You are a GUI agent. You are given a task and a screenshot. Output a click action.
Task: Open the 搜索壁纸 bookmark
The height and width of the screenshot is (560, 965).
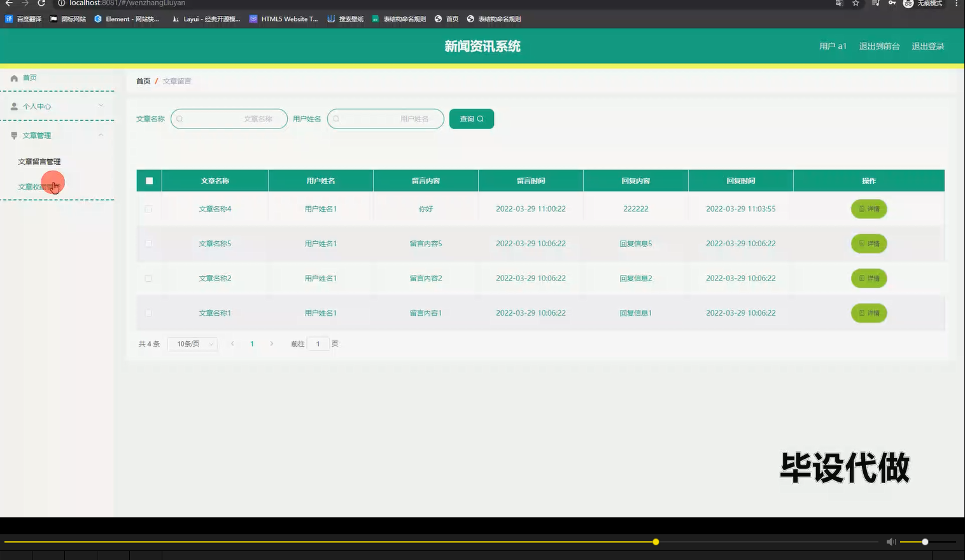pos(345,19)
